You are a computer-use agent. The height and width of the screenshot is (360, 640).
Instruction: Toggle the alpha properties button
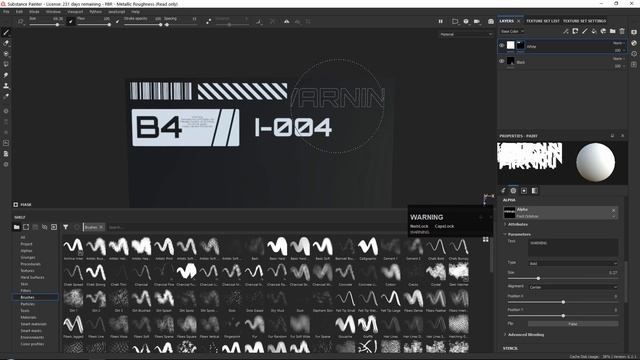[513, 191]
